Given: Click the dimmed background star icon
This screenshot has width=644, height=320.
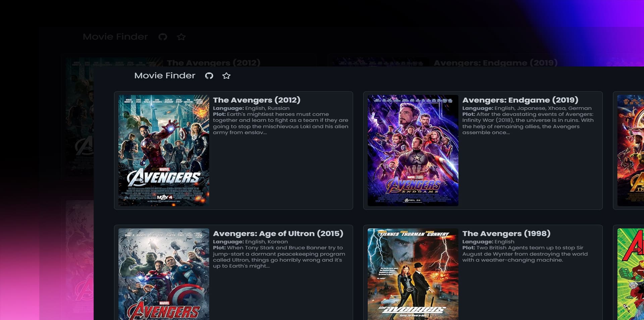Looking at the screenshot, I should tap(181, 37).
